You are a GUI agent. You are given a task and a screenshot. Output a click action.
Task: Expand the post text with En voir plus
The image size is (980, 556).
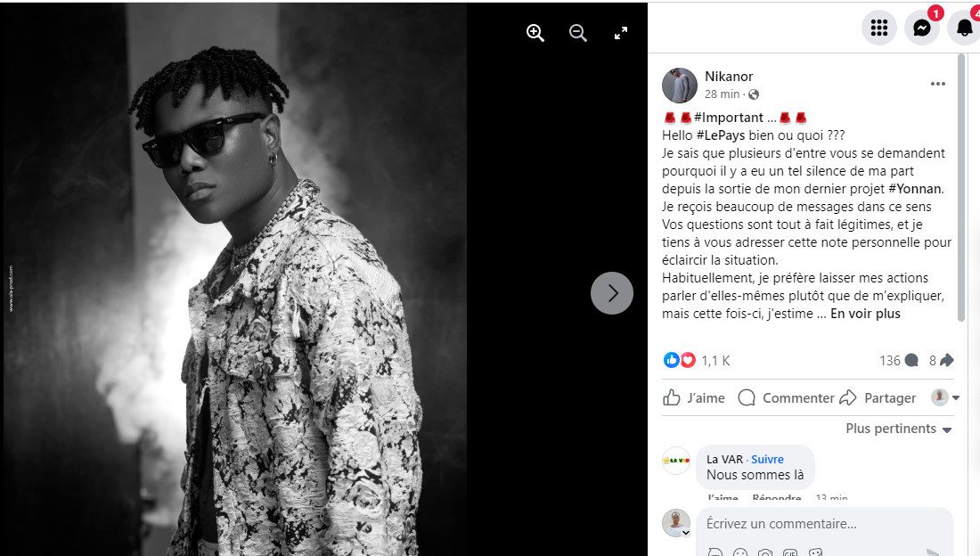(x=865, y=314)
